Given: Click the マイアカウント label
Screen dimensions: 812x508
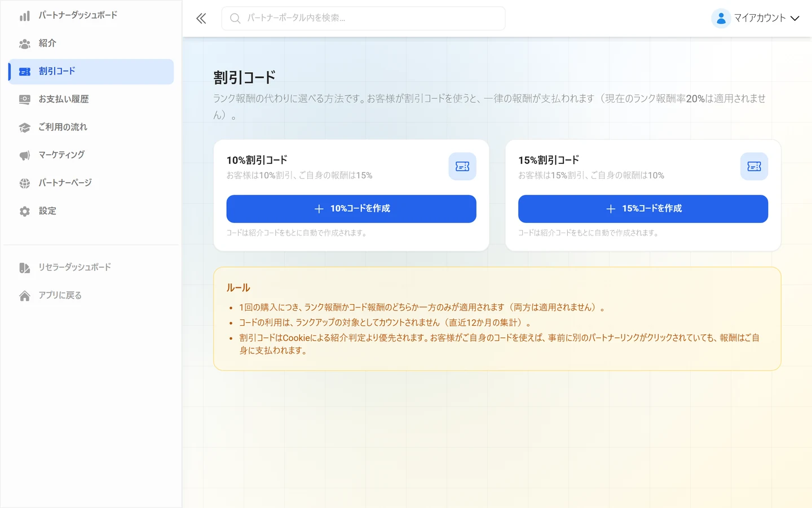Looking at the screenshot, I should pos(760,19).
